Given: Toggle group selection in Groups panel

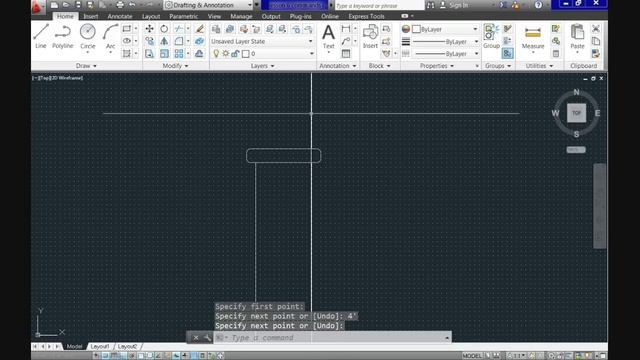Looking at the screenshot, I should click(x=508, y=53).
